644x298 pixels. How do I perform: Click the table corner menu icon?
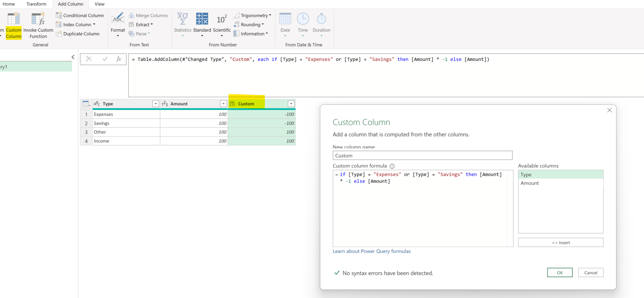(86, 104)
